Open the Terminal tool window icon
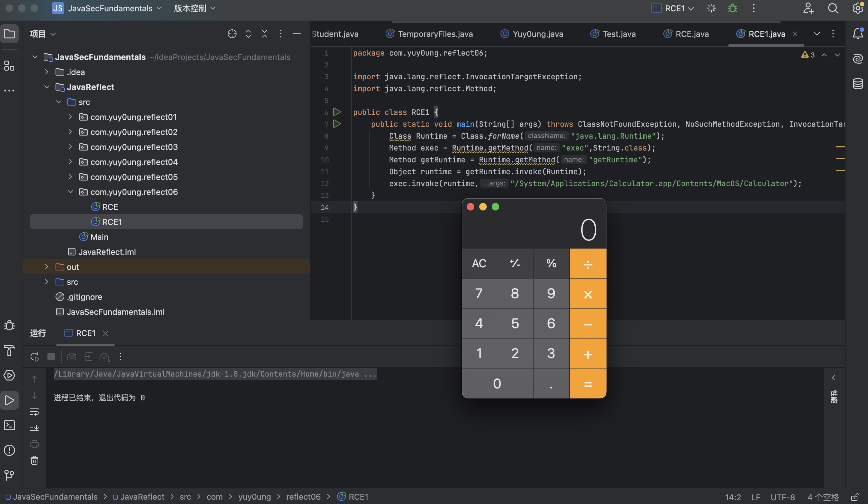 point(9,425)
